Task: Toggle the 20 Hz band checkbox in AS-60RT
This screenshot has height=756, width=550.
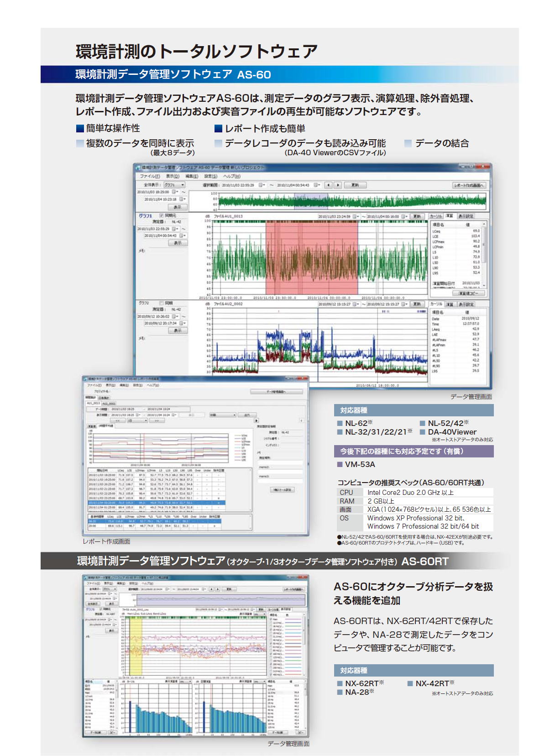Action: point(271,630)
